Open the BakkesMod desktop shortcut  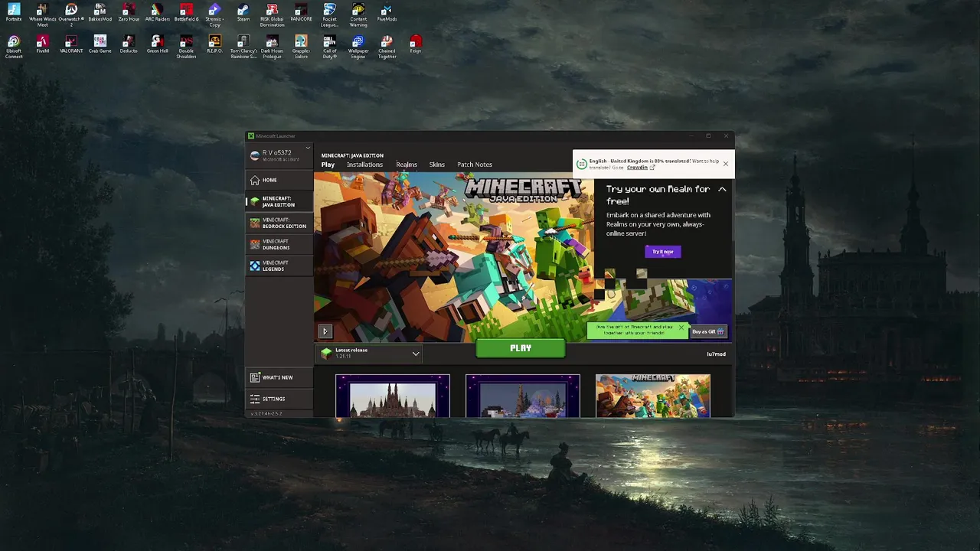click(100, 13)
